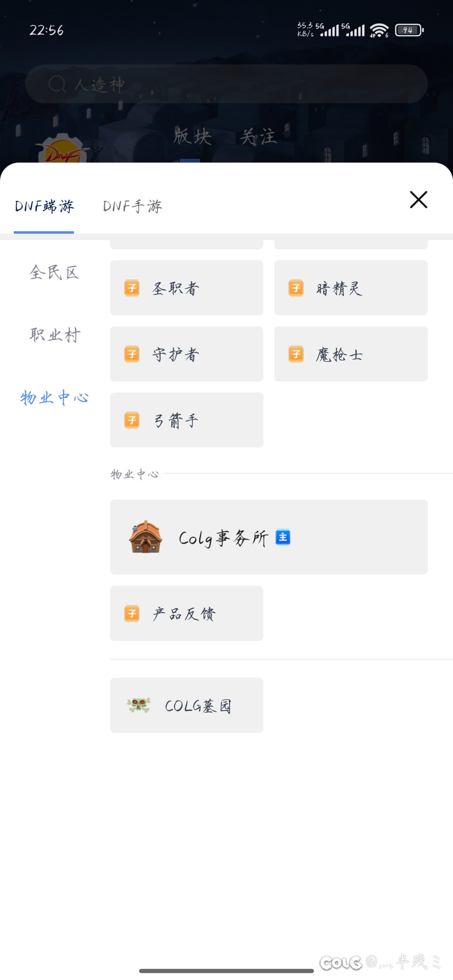This screenshot has width=453, height=980.
Task: Select the DNF端游 tab
Action: coord(44,206)
